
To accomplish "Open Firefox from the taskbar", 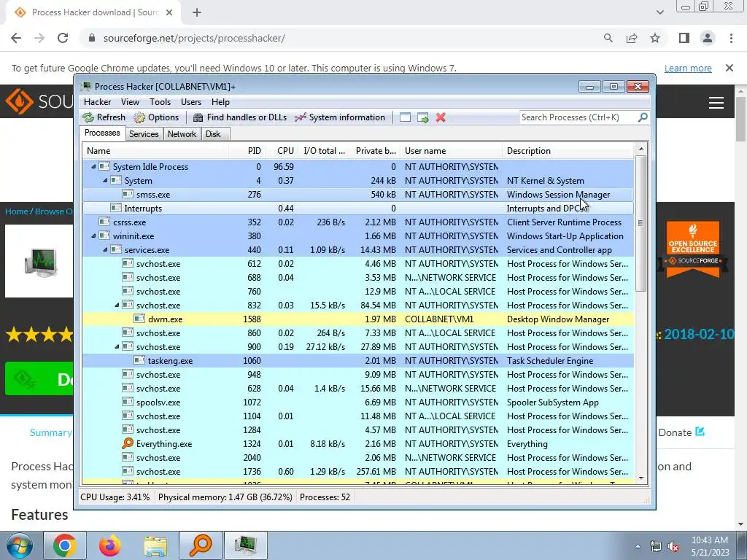I will 110,545.
